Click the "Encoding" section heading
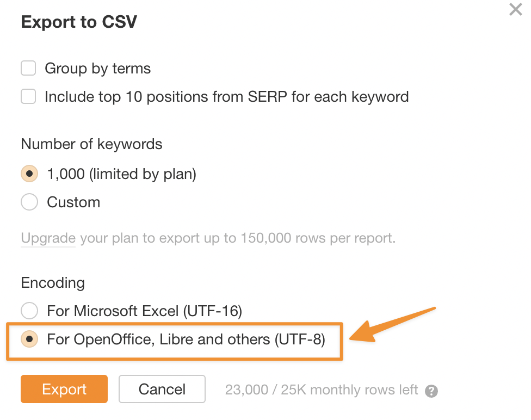Screen dimensions: 531x420 coord(53,283)
